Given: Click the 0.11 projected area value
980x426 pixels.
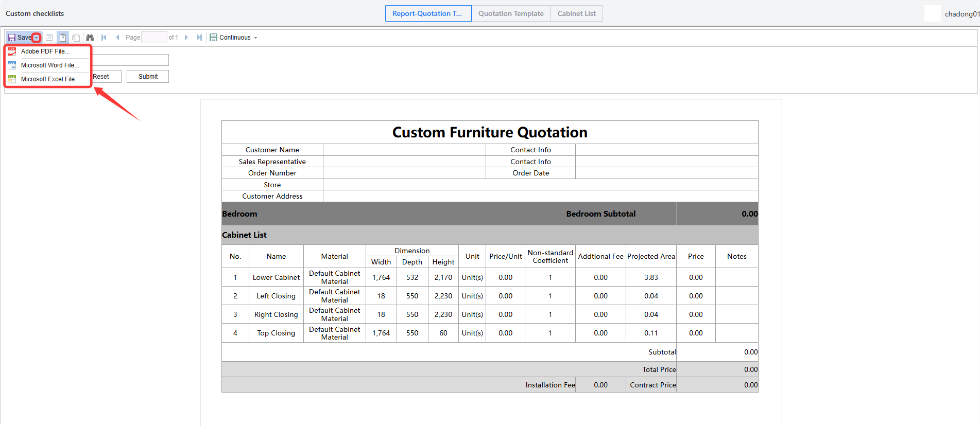Looking at the screenshot, I should [x=651, y=333].
